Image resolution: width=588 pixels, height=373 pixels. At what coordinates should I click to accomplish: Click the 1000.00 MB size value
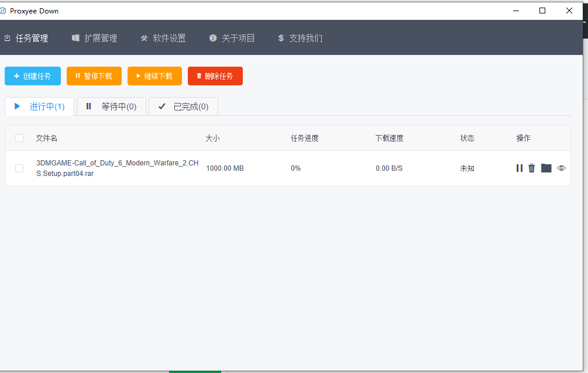(x=225, y=168)
